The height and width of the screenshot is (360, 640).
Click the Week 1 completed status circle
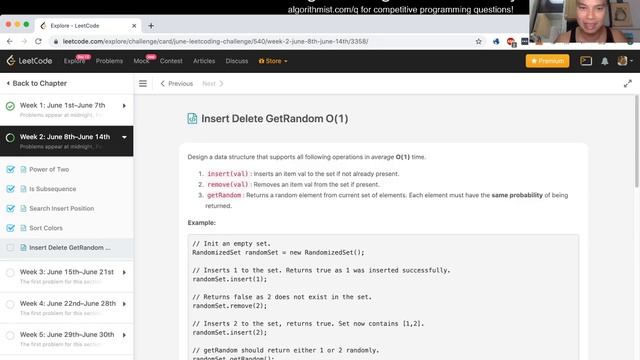coord(10,106)
